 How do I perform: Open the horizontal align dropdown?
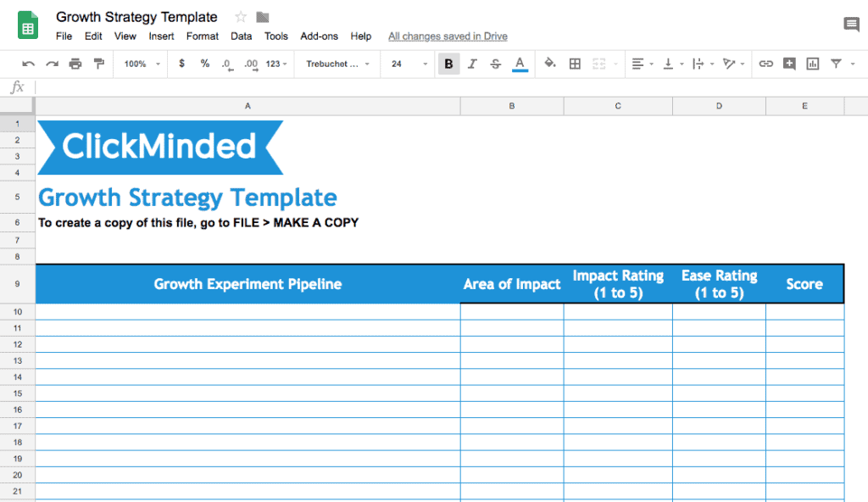(643, 64)
